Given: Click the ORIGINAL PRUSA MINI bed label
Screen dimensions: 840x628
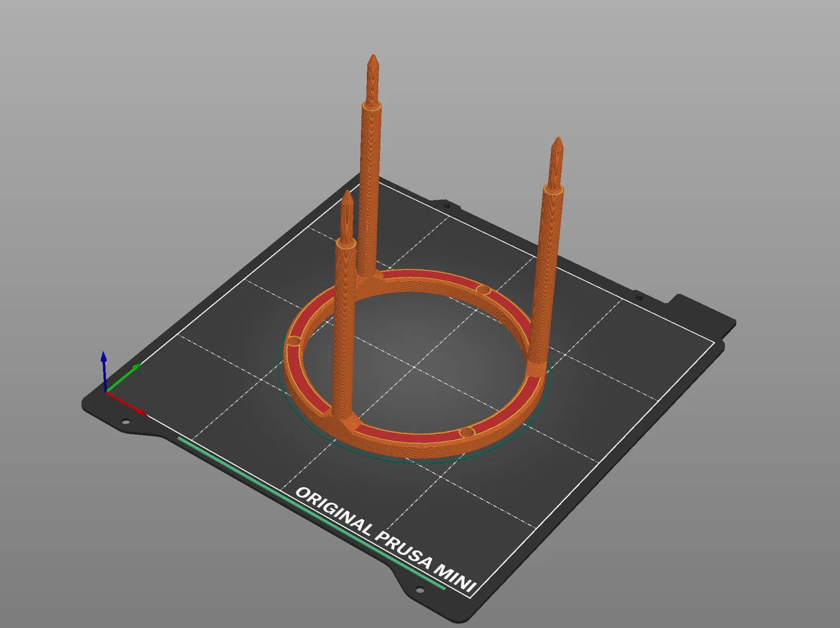Looking at the screenshot, I should click(385, 541).
